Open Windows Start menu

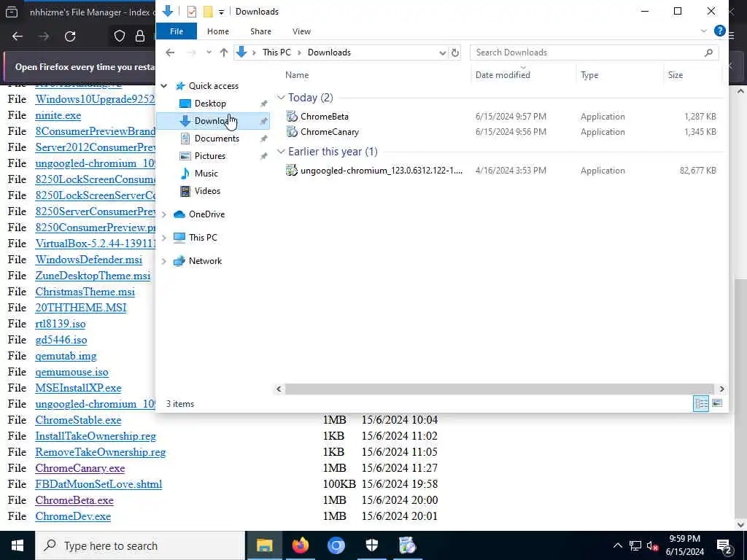coord(18,545)
